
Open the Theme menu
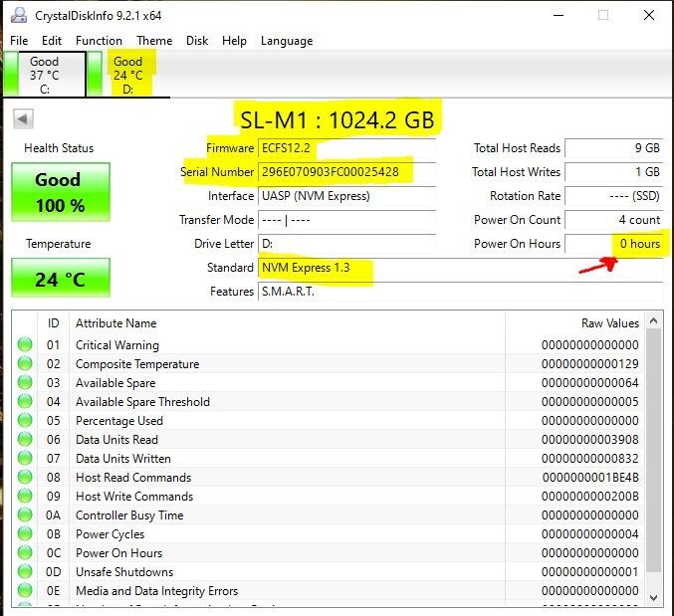click(154, 41)
